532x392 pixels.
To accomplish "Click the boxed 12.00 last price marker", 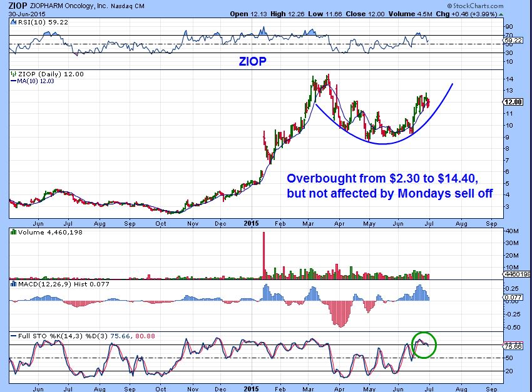I will (x=513, y=102).
